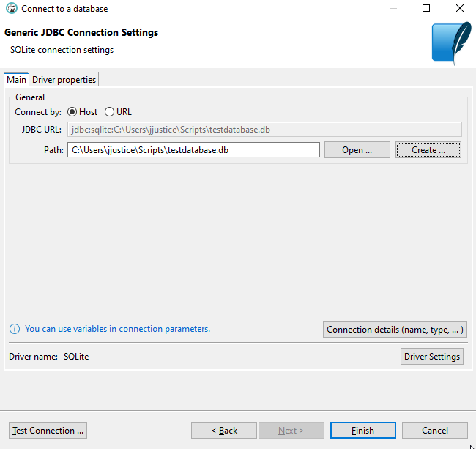Click the grayed JDBC URL field
476x449 pixels.
[x=264, y=130]
